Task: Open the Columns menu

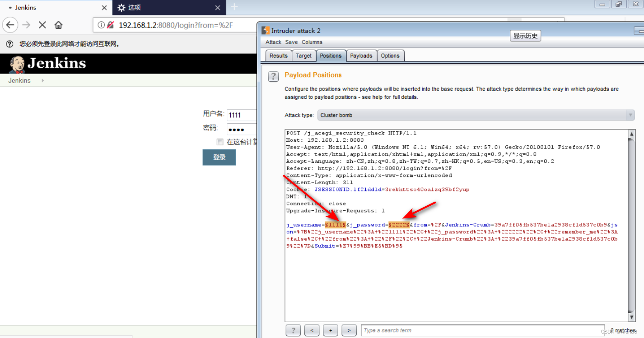Action: tap(312, 42)
